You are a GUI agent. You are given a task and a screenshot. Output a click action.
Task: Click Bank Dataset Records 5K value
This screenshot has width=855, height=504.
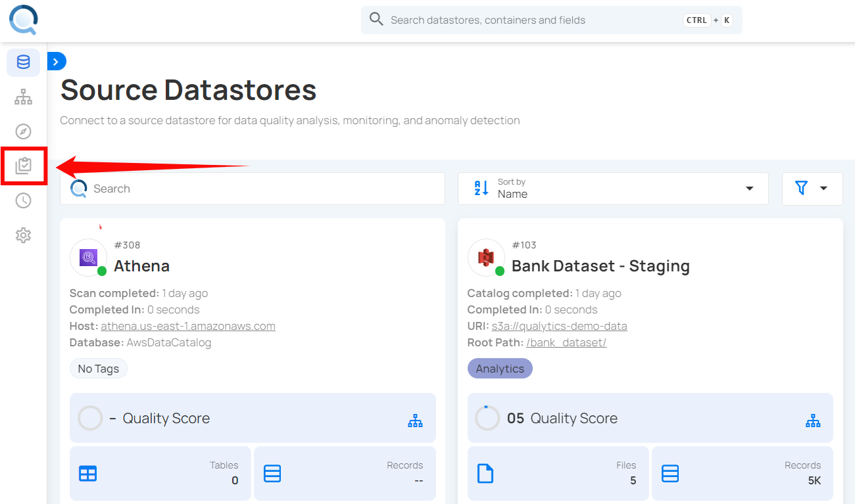(x=814, y=480)
